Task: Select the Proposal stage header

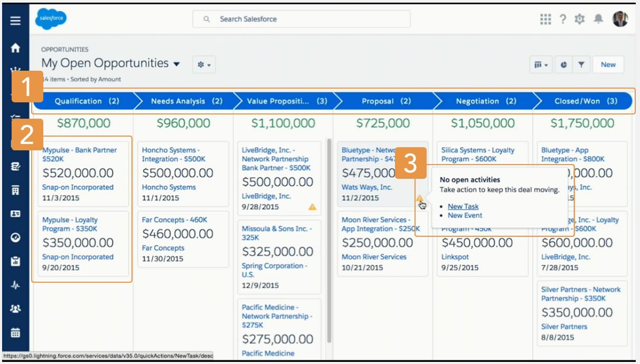Action: (385, 101)
